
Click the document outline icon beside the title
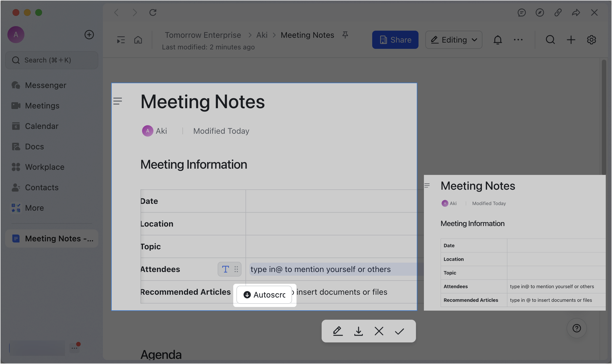(118, 101)
